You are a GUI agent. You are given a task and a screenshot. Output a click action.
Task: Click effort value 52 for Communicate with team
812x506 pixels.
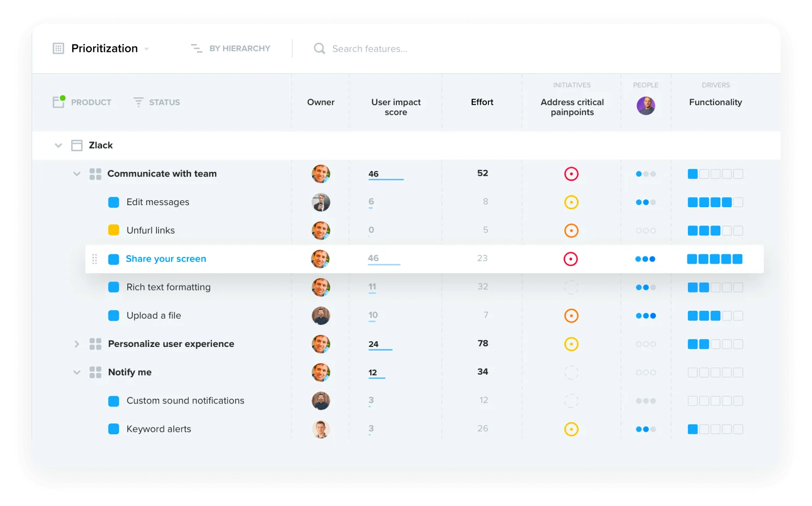(483, 173)
